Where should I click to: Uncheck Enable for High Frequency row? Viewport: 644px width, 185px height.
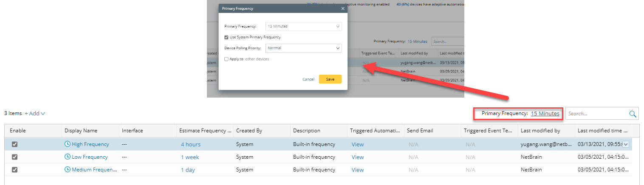coord(14,144)
